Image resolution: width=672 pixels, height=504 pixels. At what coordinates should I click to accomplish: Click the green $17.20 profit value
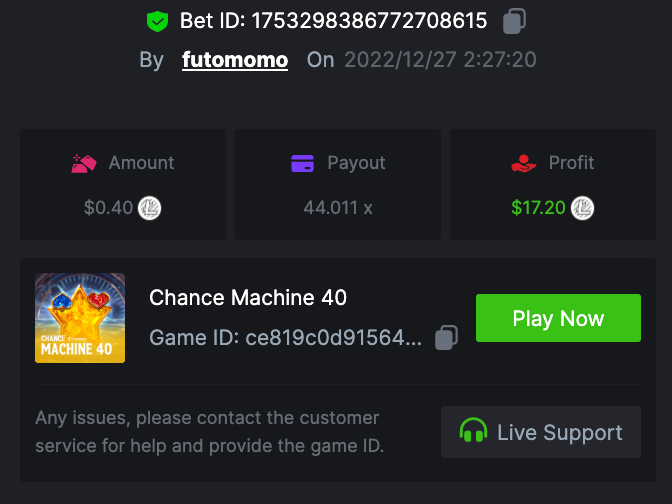click(538, 208)
